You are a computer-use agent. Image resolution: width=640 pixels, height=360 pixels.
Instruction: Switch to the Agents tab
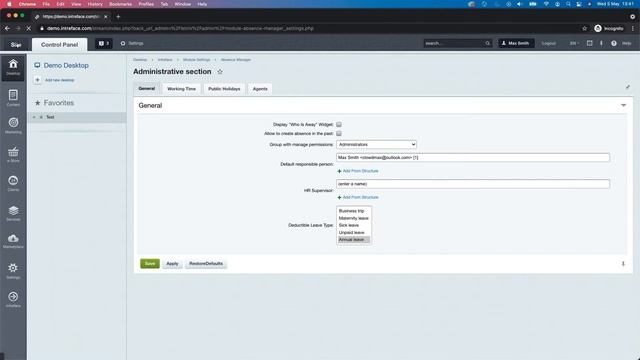260,89
